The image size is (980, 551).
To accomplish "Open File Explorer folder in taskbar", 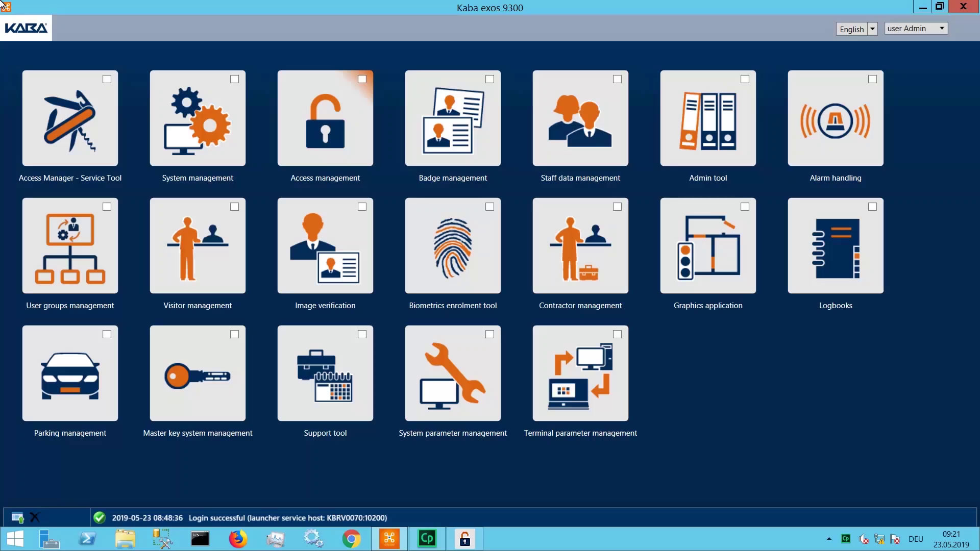I will point(125,539).
